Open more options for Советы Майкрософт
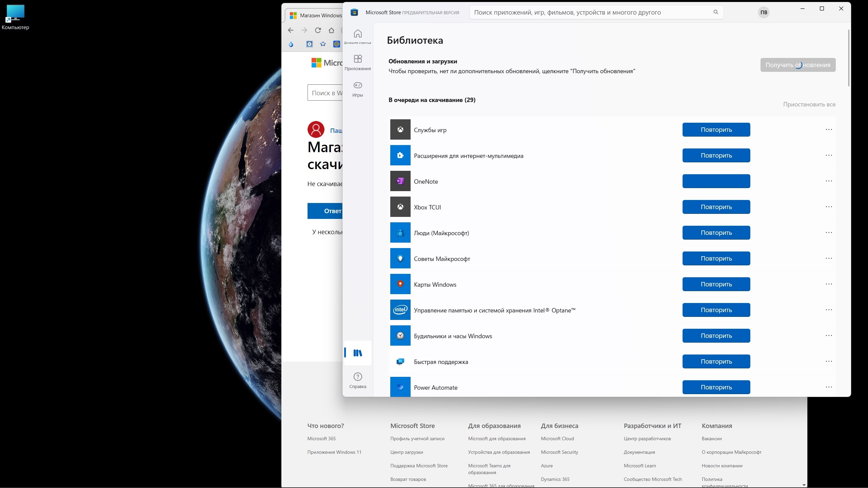 tap(829, 258)
